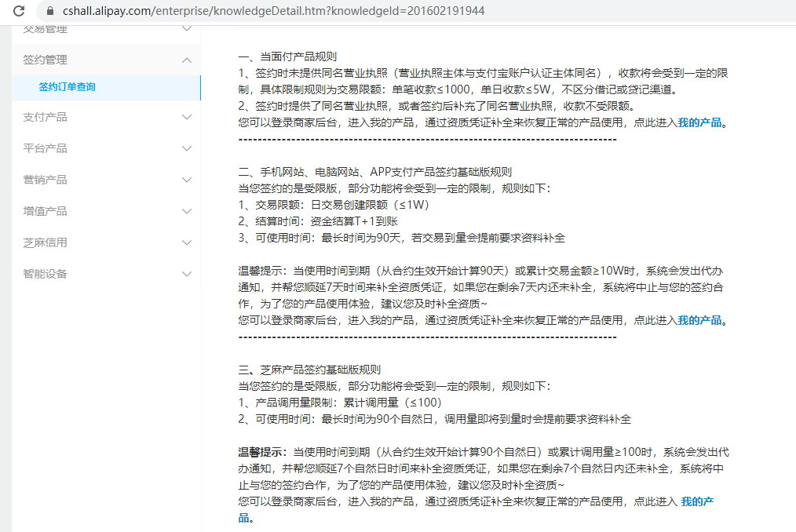
Task: Open the 签约订单查询 submenu item
Action: click(67, 87)
